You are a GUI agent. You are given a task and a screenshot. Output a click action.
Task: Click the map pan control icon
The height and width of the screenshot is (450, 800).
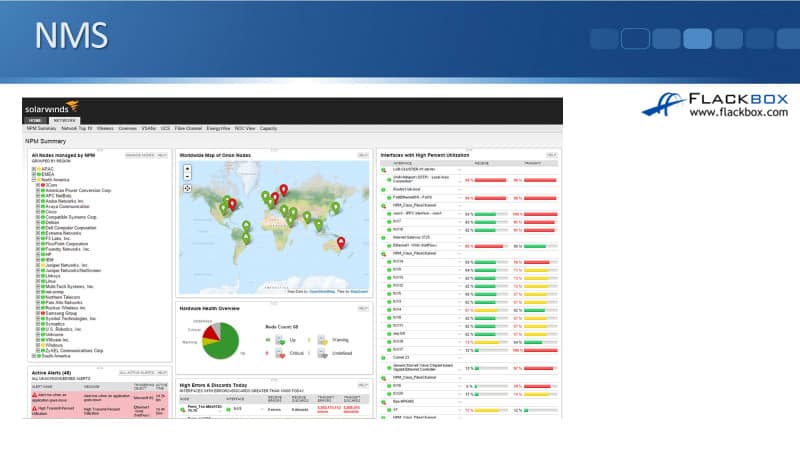tap(187, 189)
